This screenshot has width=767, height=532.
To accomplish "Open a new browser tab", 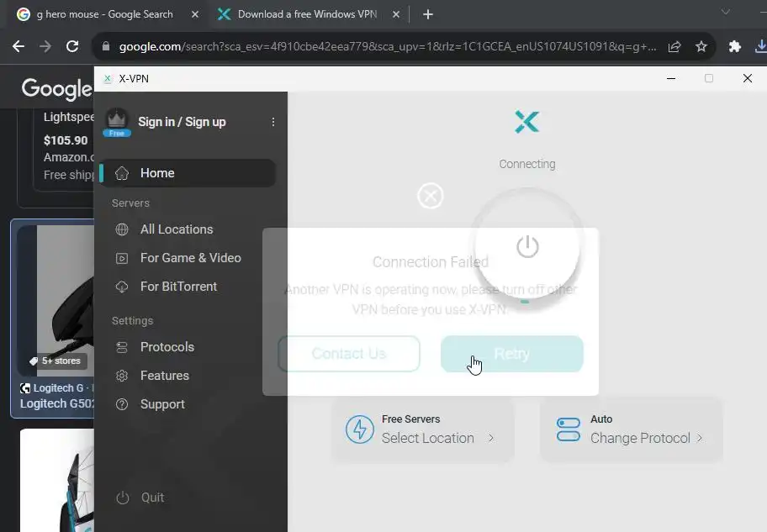I will [427, 14].
